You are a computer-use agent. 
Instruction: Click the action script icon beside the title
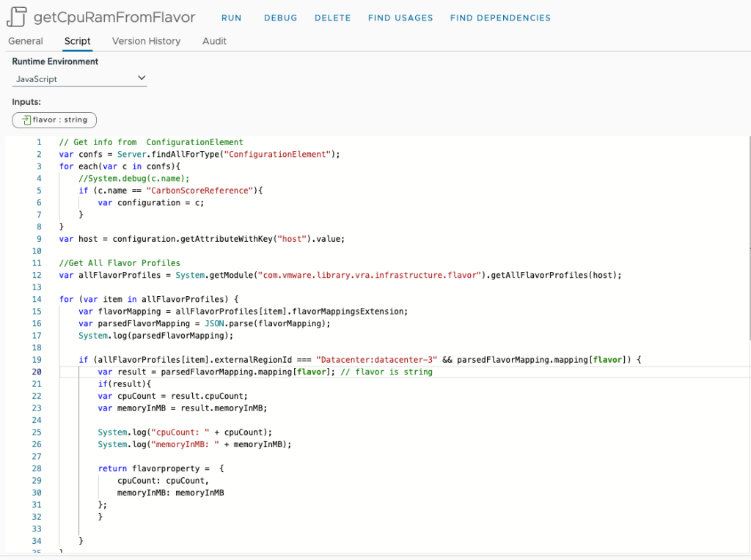tap(17, 17)
